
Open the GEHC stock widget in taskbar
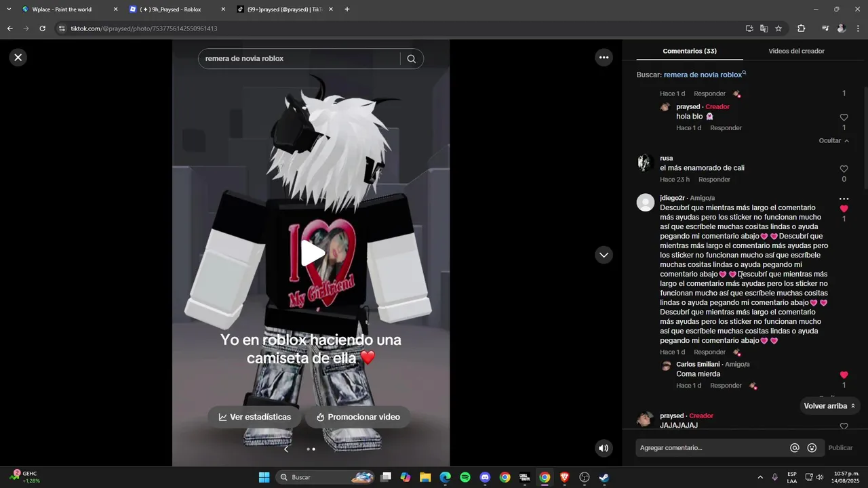[25, 477]
